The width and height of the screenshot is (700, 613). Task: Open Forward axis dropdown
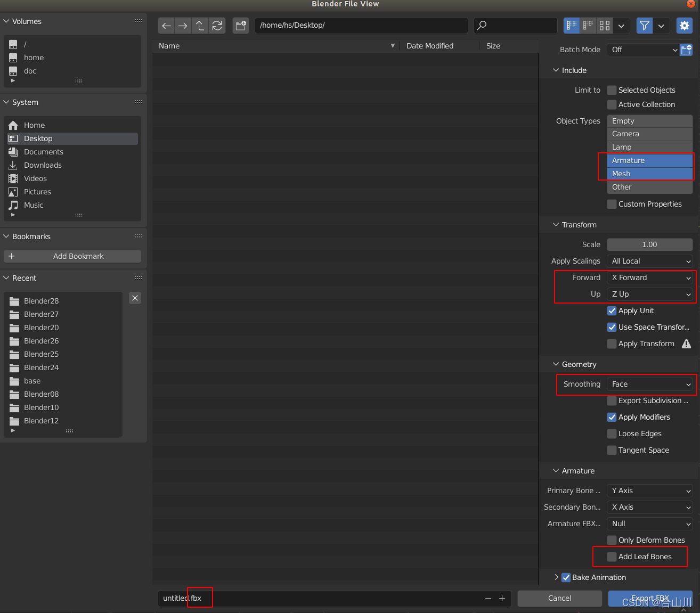point(650,278)
